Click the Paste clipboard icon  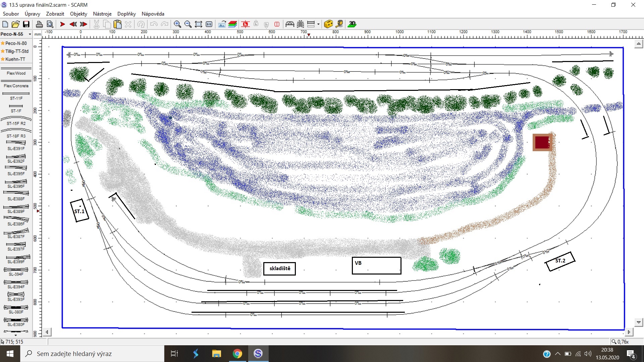click(x=117, y=24)
